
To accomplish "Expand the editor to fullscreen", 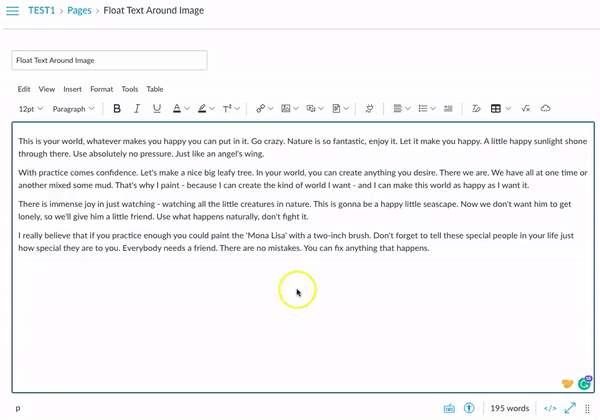I will (570, 408).
